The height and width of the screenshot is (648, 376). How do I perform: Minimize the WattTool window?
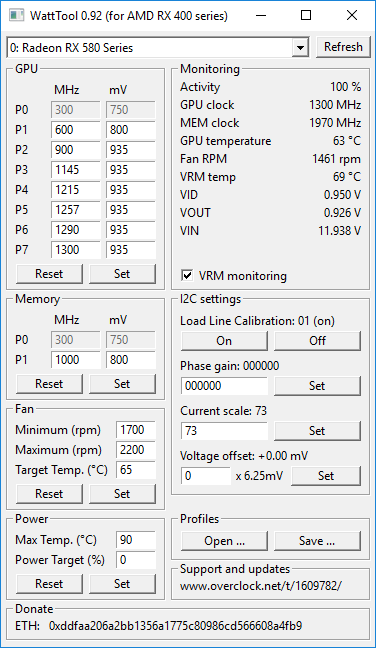tap(261, 16)
